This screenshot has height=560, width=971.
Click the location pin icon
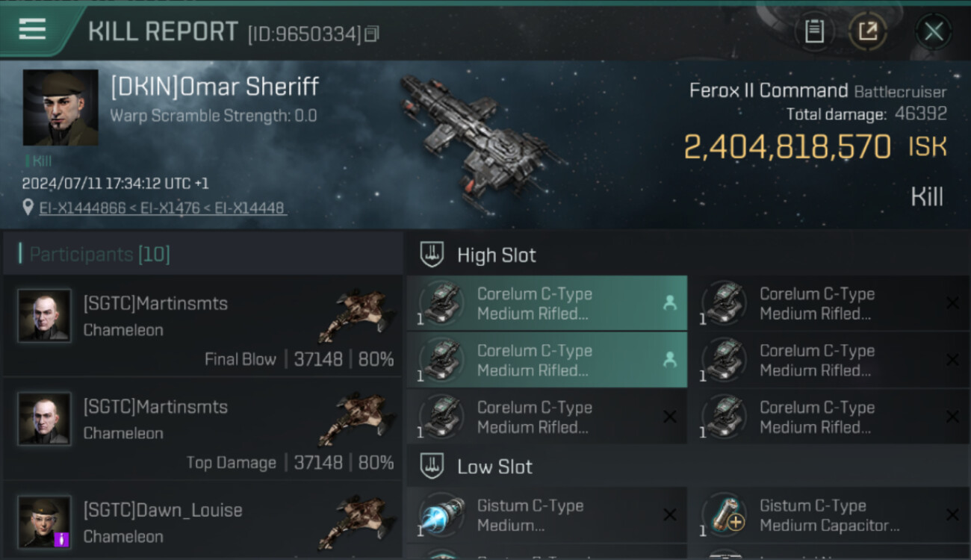[28, 208]
